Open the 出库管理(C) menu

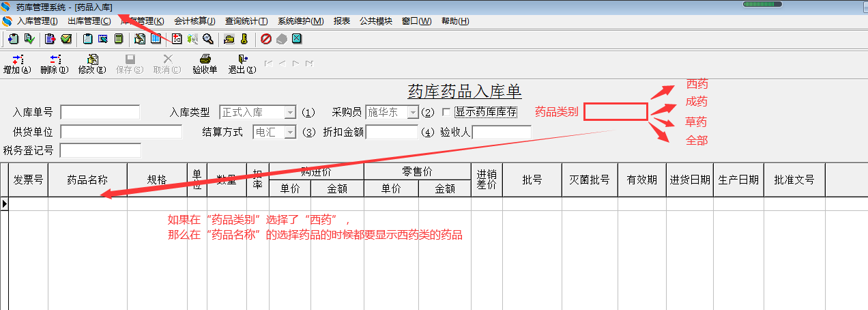click(x=89, y=21)
